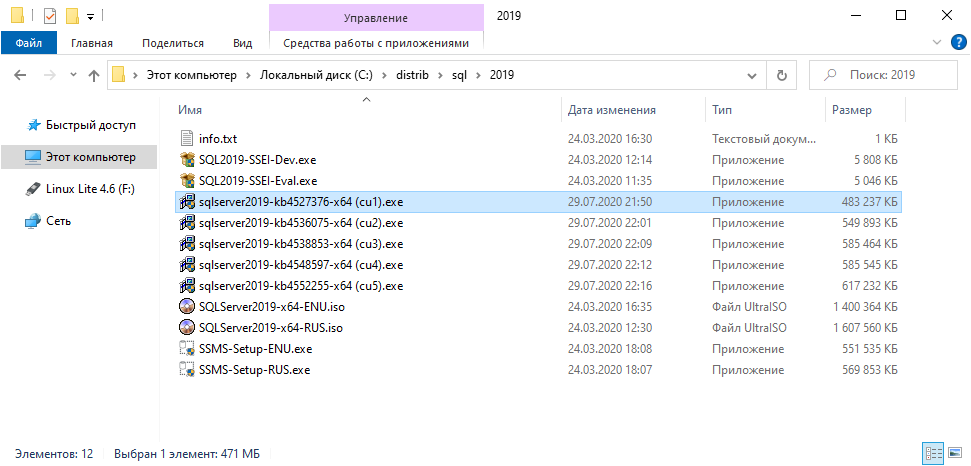Switch to large icons view button
Image resolution: width=971 pixels, height=466 pixels.
[954, 454]
